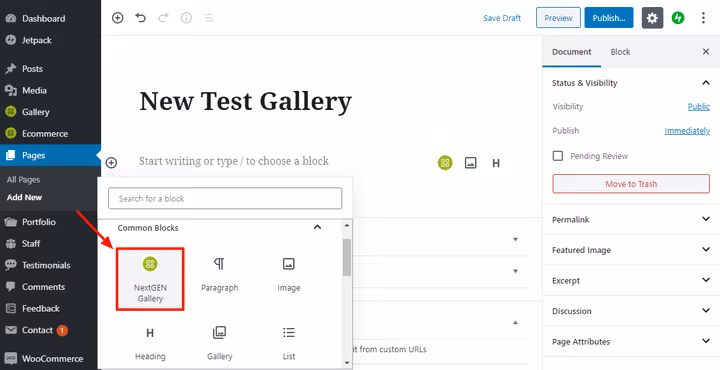This screenshot has height=370, width=720.
Task: Insert Heading via inline shortcut icon
Action: click(496, 163)
